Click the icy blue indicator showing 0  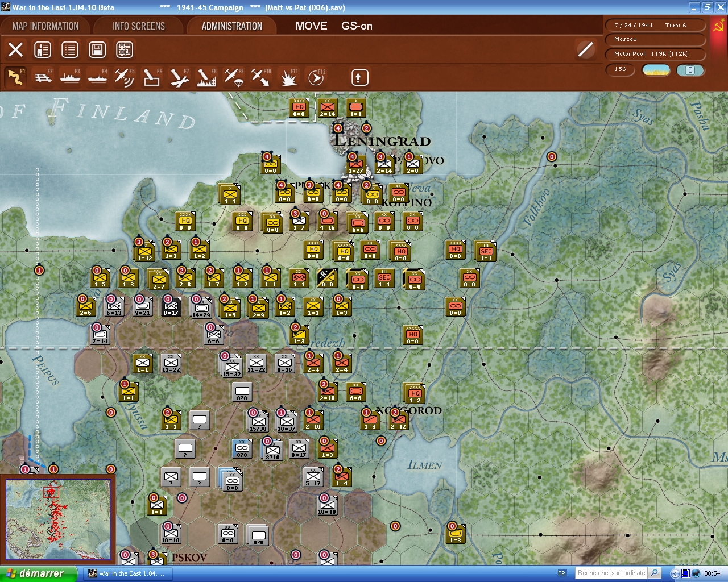690,70
